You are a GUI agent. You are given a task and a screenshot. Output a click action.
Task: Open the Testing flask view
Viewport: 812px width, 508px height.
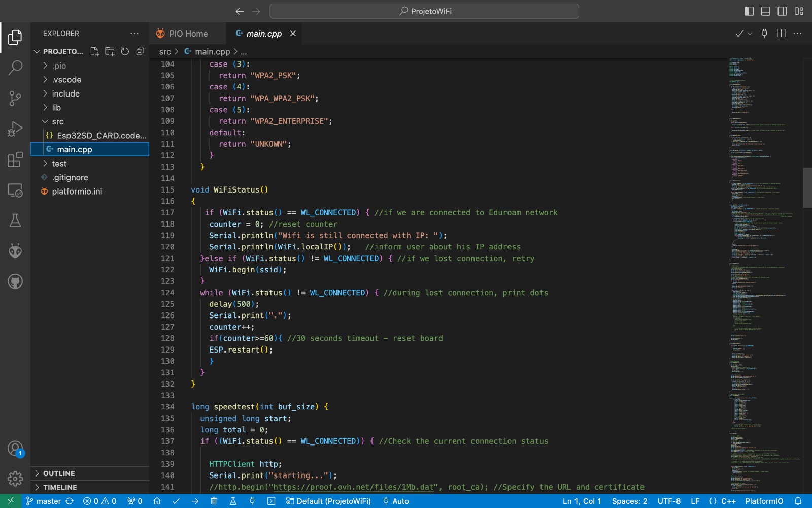click(15, 220)
